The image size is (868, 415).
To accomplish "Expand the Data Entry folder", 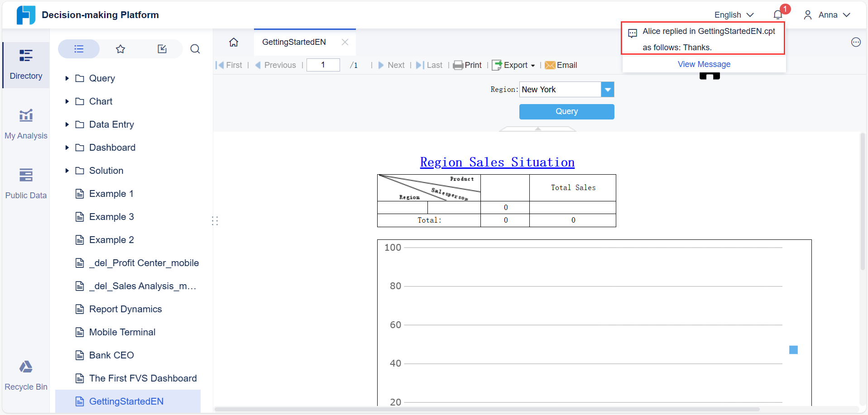I will tap(67, 124).
